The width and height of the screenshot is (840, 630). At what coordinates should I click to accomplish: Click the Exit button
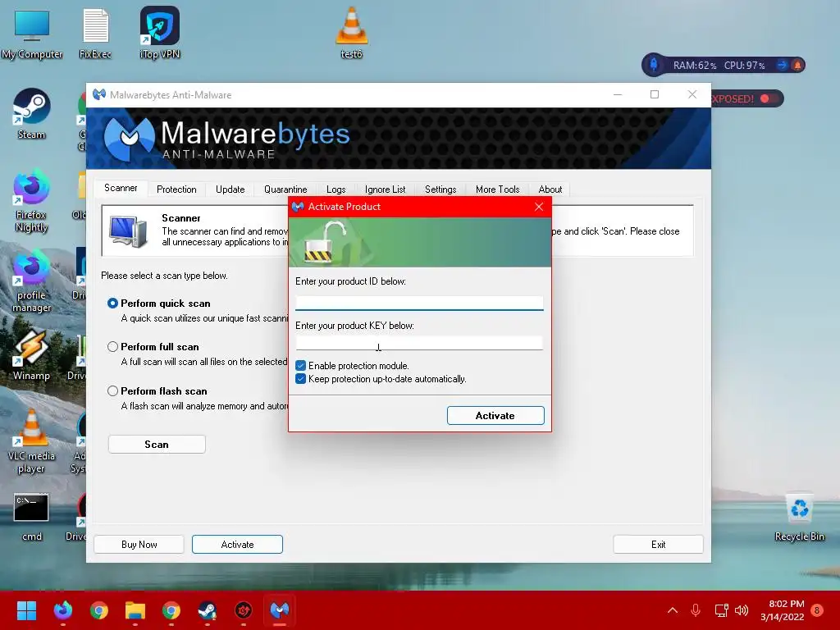pos(658,545)
